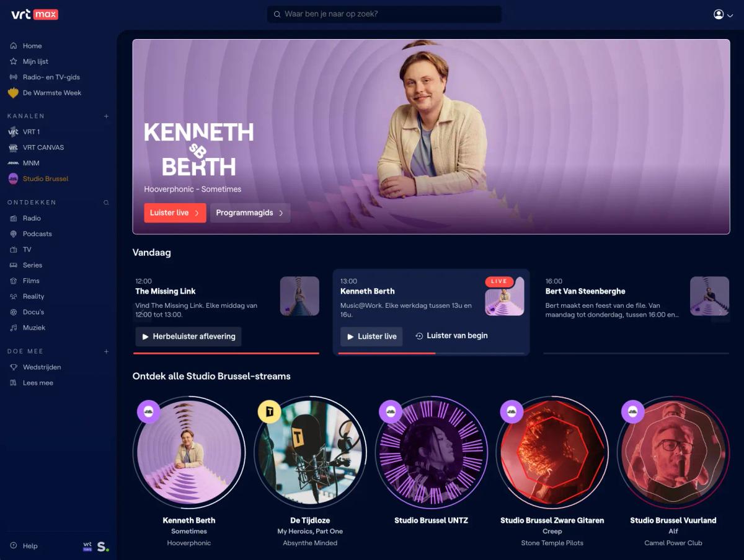Click the flame icon for De Warmste Week
Viewport: 744px width, 560px height.
13,93
